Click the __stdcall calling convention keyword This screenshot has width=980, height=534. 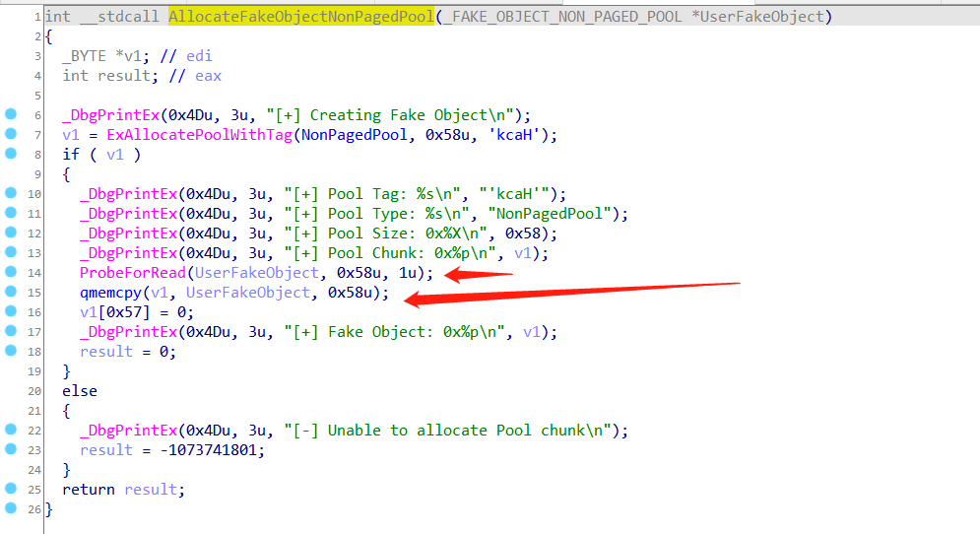119,17
